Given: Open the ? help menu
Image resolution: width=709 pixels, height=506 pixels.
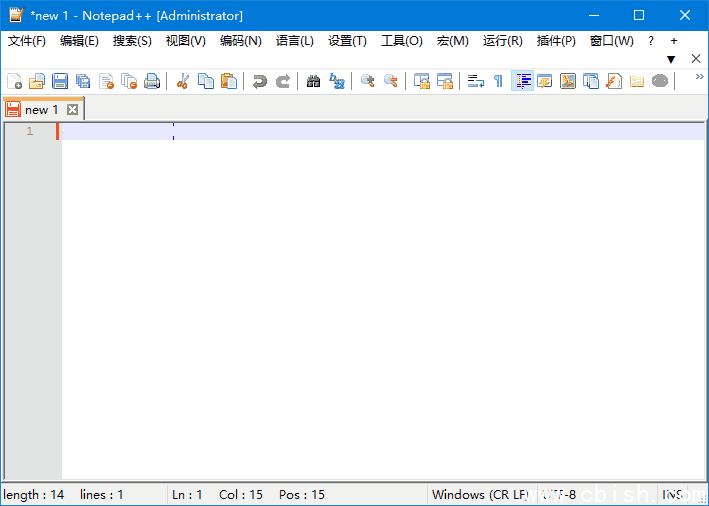Looking at the screenshot, I should (651, 41).
